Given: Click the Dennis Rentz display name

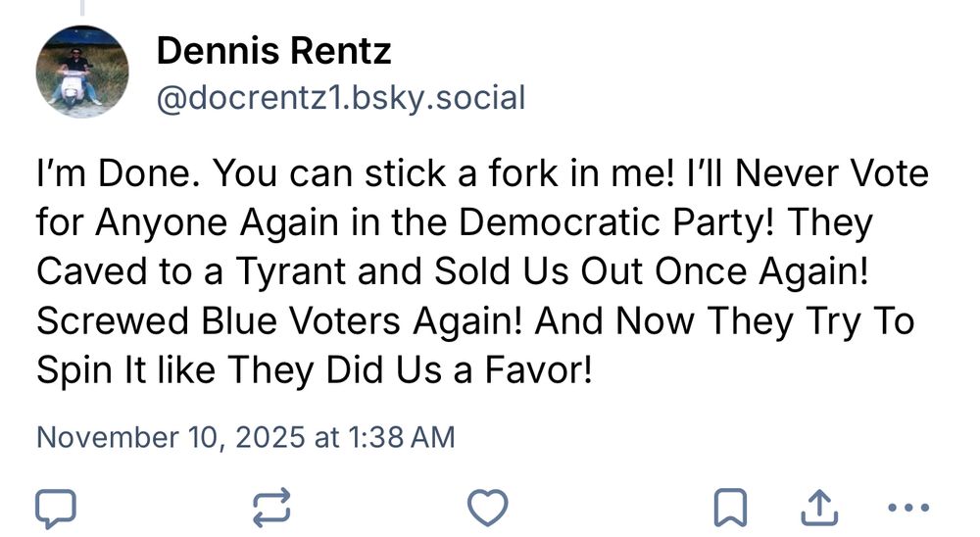Looking at the screenshot, I should pyautogui.click(x=274, y=51).
